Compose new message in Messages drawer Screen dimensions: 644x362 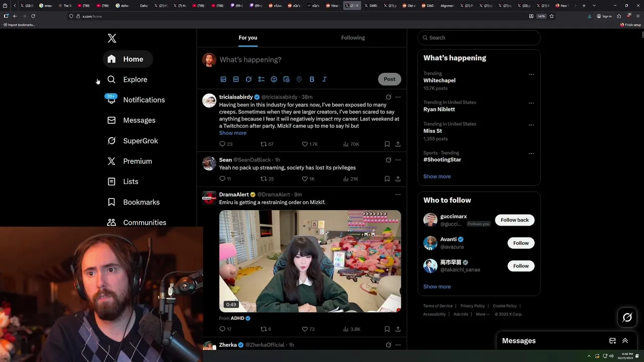612,341
